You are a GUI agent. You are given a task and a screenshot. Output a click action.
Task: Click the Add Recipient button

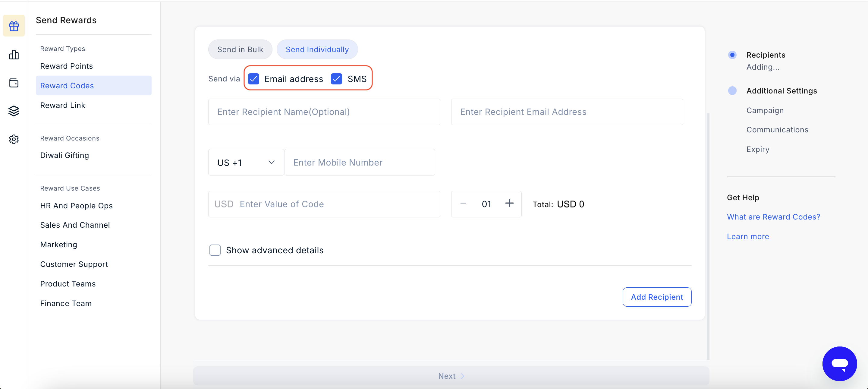pyautogui.click(x=657, y=297)
